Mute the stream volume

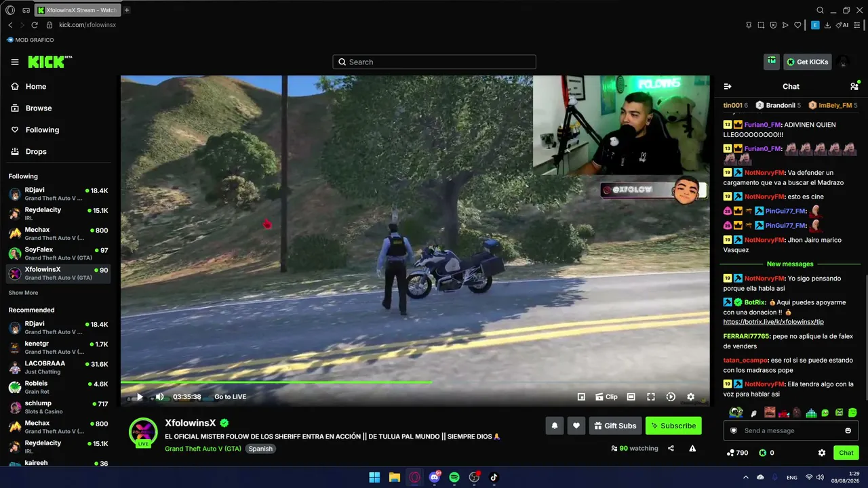[x=159, y=397]
